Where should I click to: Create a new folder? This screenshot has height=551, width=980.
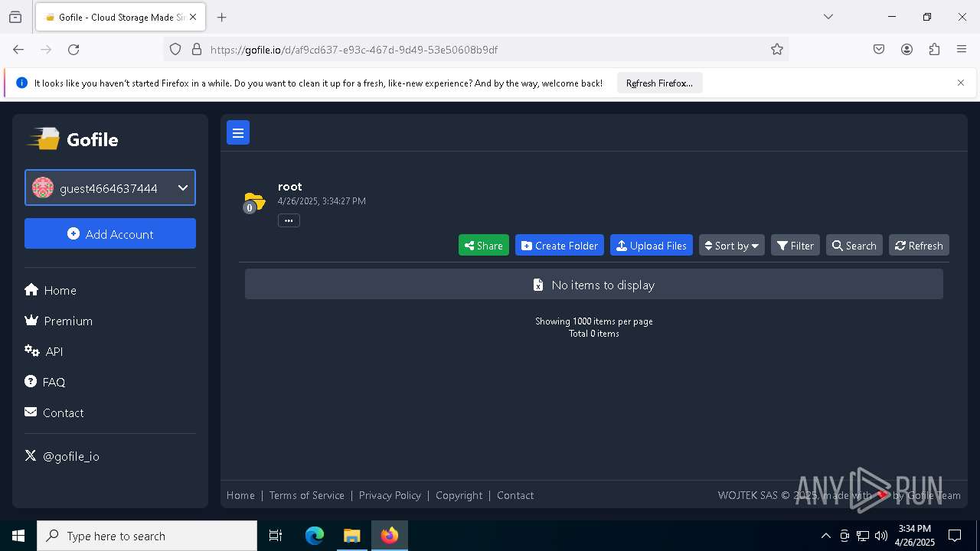click(x=560, y=246)
